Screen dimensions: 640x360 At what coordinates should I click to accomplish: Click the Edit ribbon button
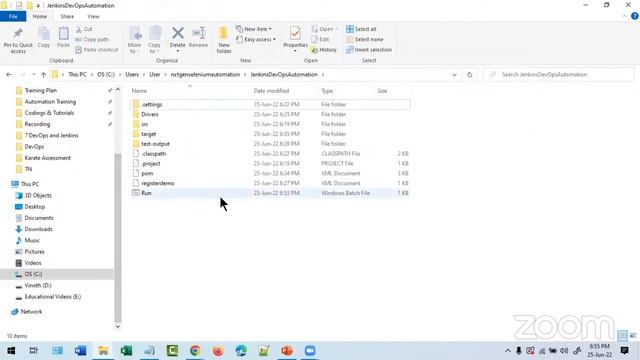320,40
